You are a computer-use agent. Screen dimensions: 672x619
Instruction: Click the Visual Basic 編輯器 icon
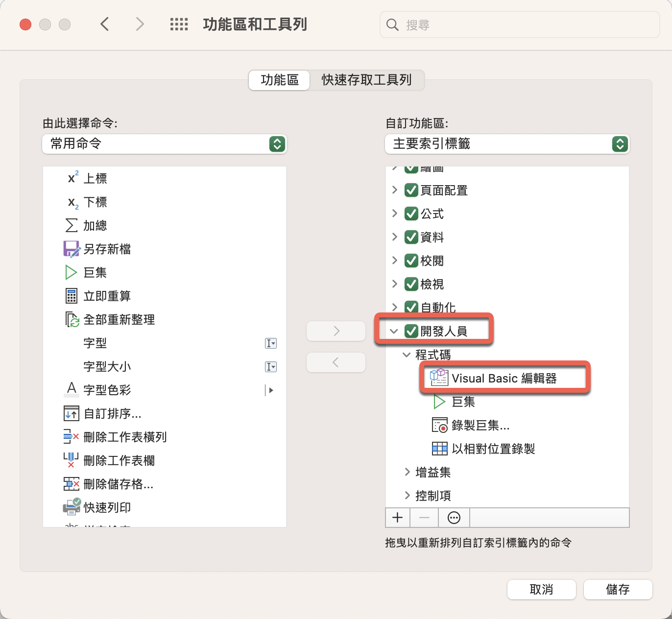pyautogui.click(x=439, y=378)
